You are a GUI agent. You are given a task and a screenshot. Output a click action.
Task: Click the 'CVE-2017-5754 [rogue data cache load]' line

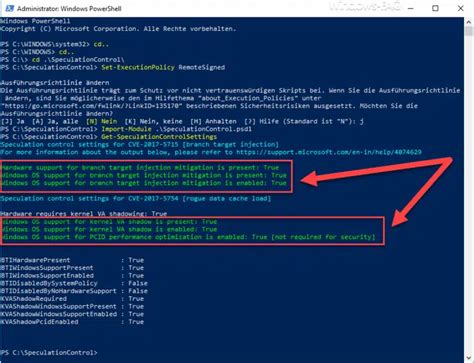click(136, 198)
